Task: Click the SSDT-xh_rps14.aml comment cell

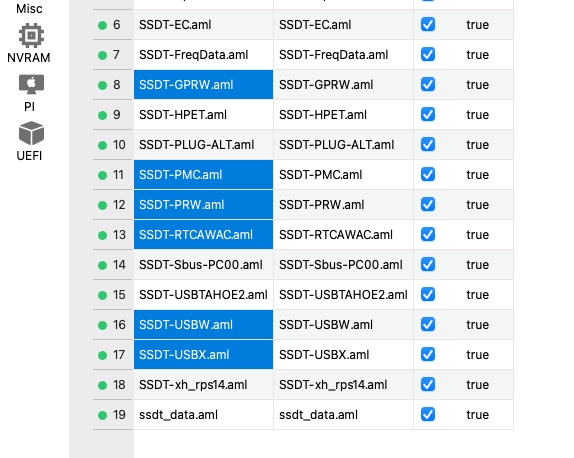Action: click(x=343, y=385)
